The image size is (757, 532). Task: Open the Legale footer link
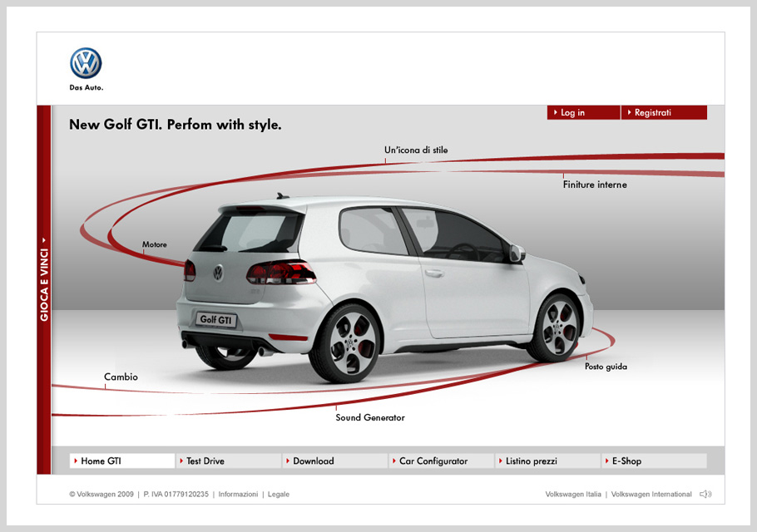(279, 495)
